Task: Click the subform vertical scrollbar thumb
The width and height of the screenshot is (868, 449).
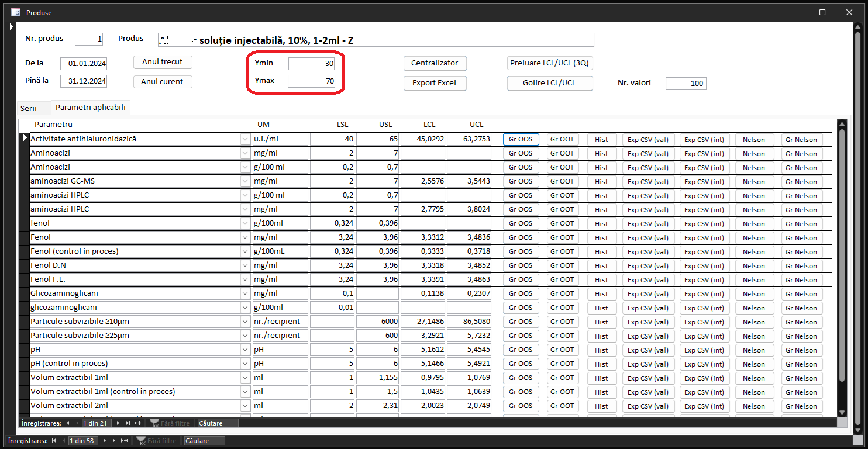Action: click(842, 255)
